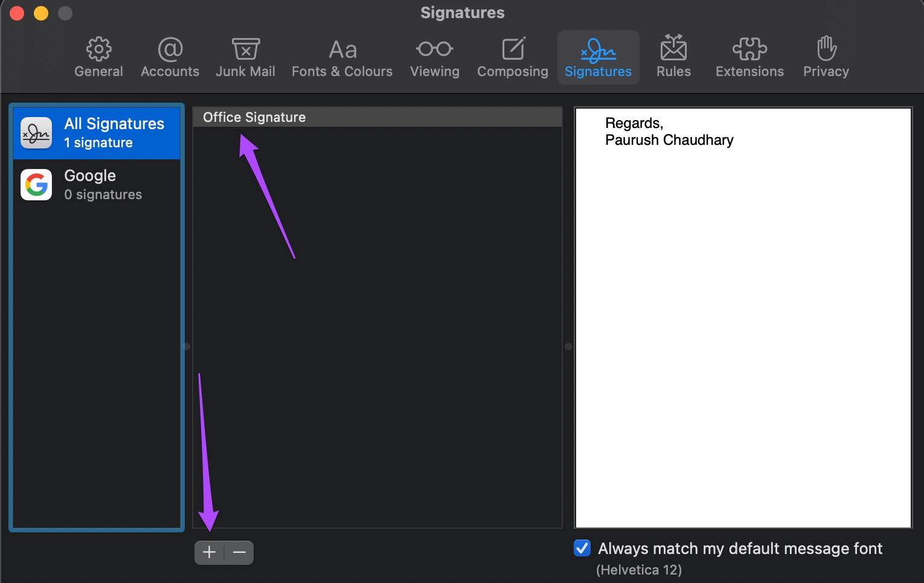Select the Google account in sidebar
Image resolution: width=924 pixels, height=583 pixels.
[x=97, y=185]
